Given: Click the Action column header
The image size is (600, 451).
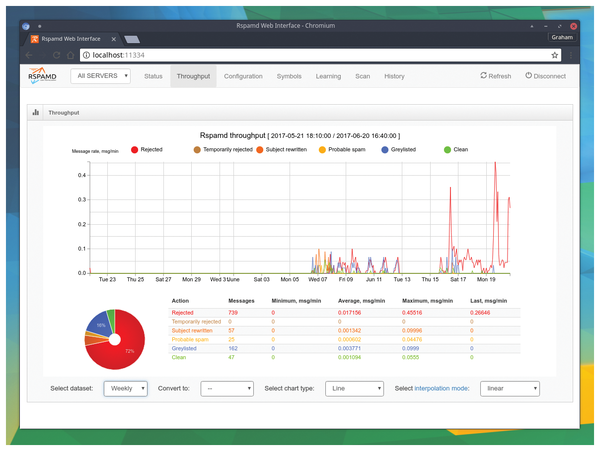Looking at the screenshot, I should [x=180, y=301].
